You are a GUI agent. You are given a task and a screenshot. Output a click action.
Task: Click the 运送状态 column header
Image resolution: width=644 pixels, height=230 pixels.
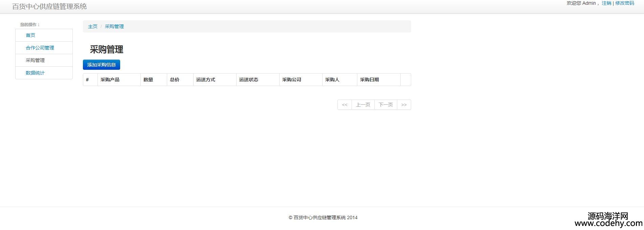point(249,80)
